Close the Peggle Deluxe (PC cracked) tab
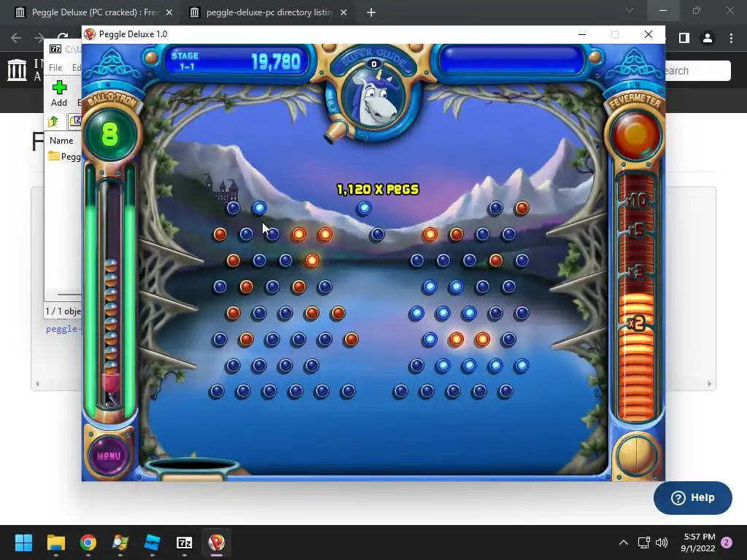The image size is (747, 560). pos(169,12)
